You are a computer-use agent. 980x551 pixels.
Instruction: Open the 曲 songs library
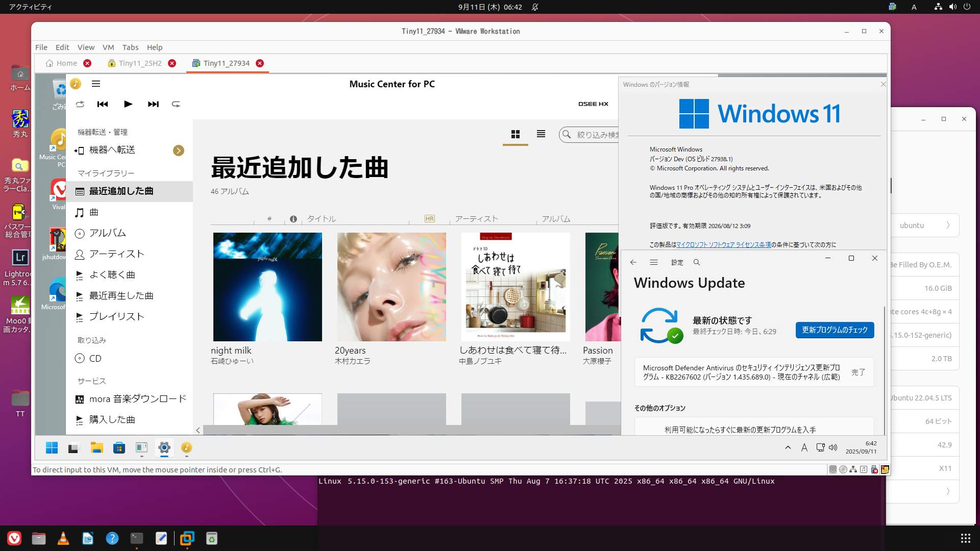[129, 212]
